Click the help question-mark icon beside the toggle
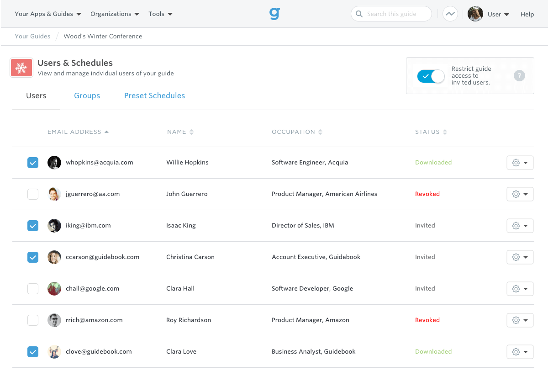This screenshot has width=548, height=392. coord(519,75)
